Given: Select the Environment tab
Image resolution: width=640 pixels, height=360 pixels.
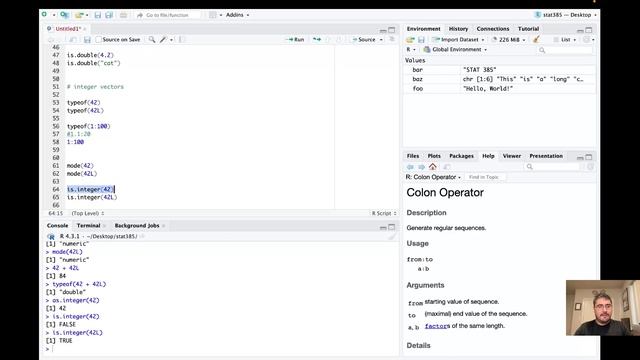Looking at the screenshot, I should point(423,29).
